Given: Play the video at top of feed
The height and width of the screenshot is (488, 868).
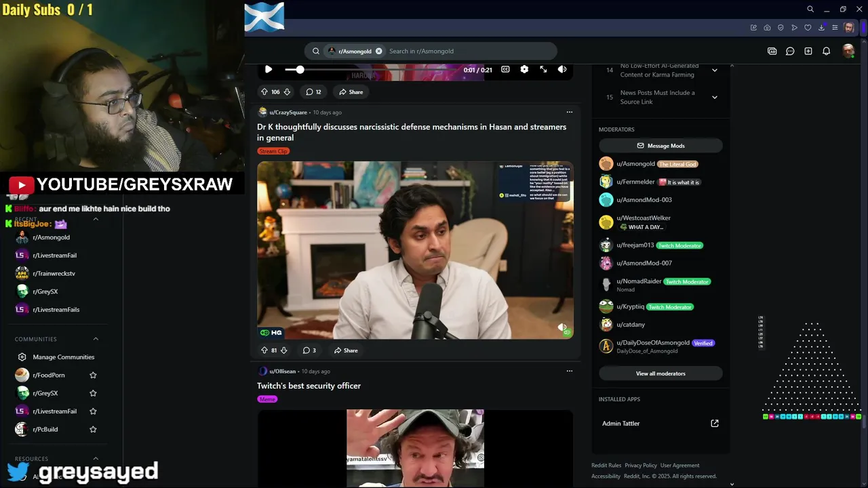Looking at the screenshot, I should click(269, 69).
